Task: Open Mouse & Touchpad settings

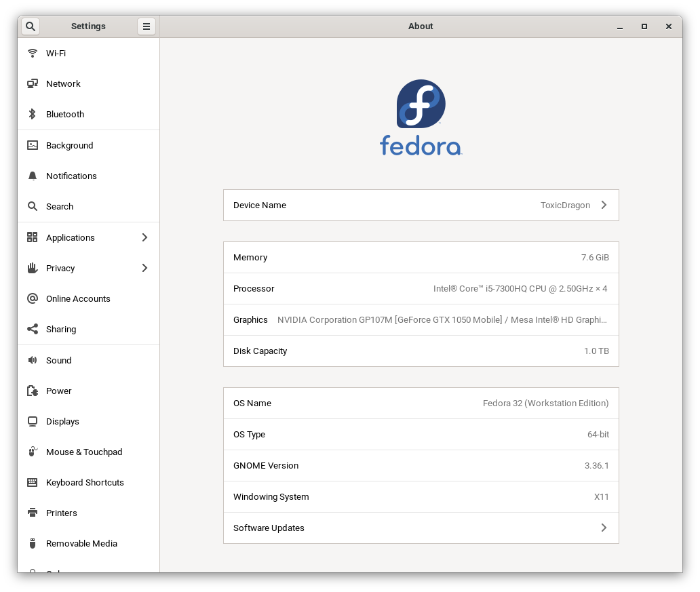Action: click(84, 452)
